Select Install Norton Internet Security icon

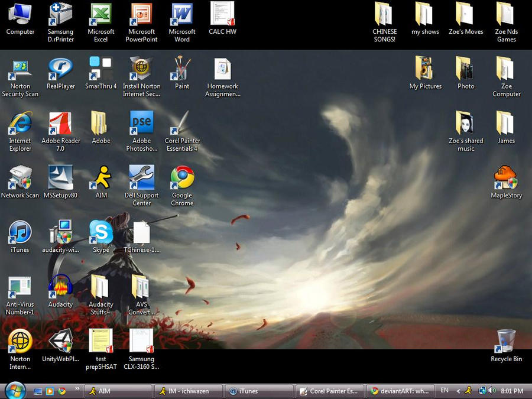(141, 77)
